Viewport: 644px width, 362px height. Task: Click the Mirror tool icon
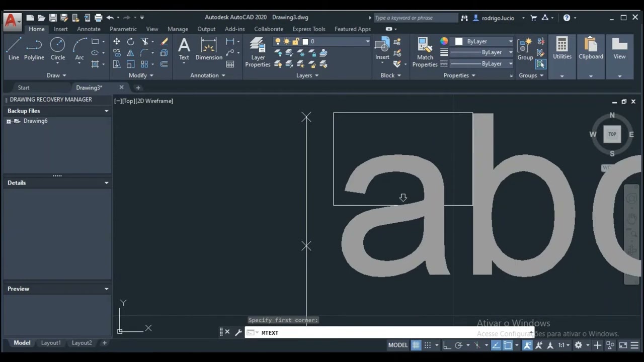pos(131,53)
